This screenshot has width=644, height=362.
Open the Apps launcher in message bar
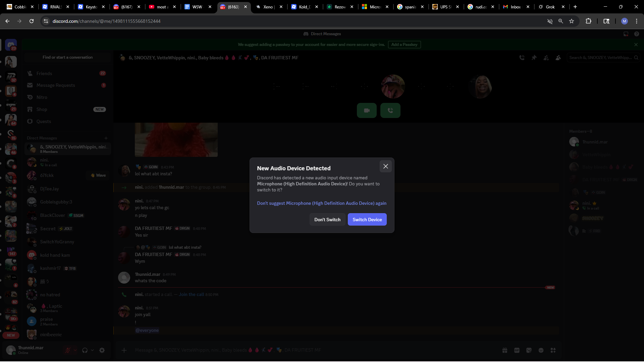click(x=553, y=350)
